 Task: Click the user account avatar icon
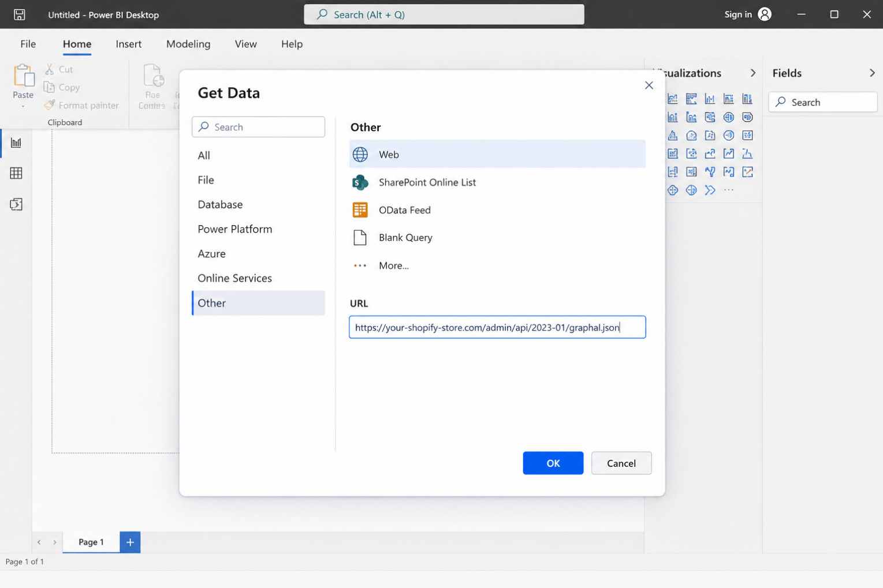click(x=765, y=14)
